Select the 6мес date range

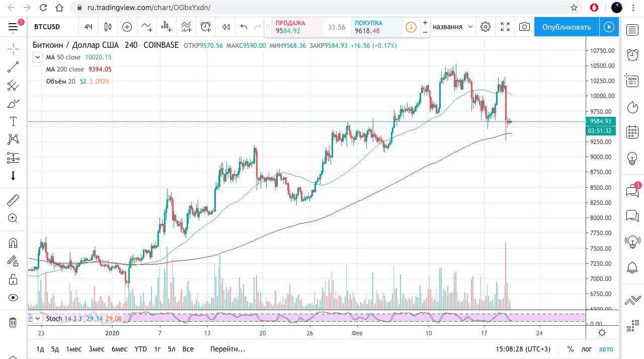(x=119, y=349)
